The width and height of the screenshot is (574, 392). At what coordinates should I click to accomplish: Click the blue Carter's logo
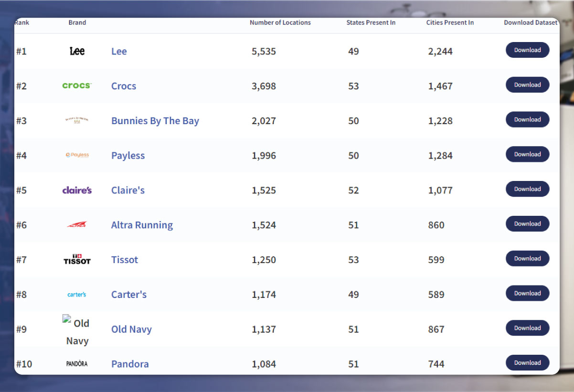77,295
